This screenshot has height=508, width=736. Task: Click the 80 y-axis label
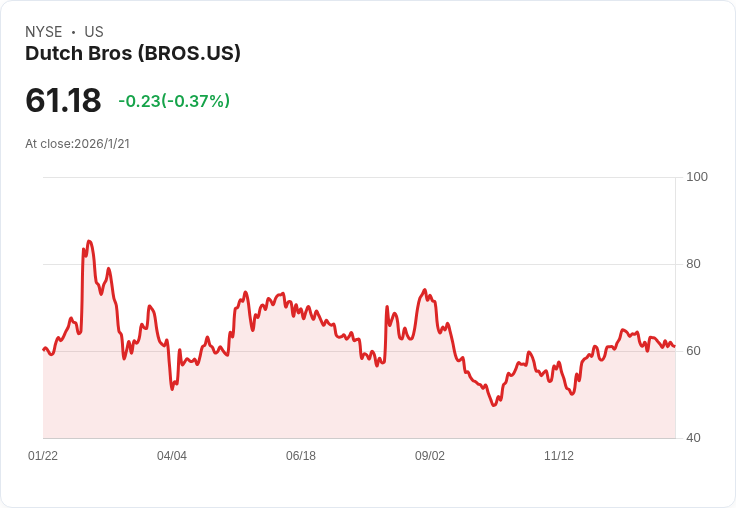[693, 264]
